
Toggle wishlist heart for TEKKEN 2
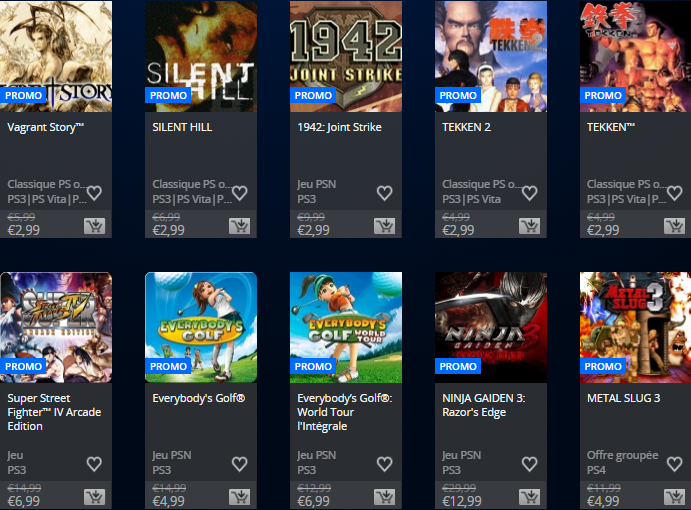(x=529, y=193)
